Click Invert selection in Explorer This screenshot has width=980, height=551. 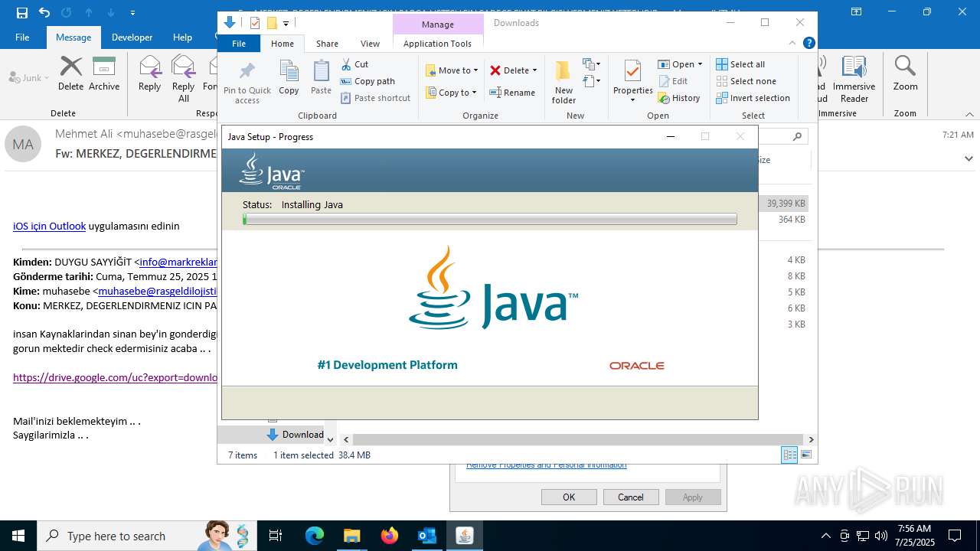[x=753, y=98]
